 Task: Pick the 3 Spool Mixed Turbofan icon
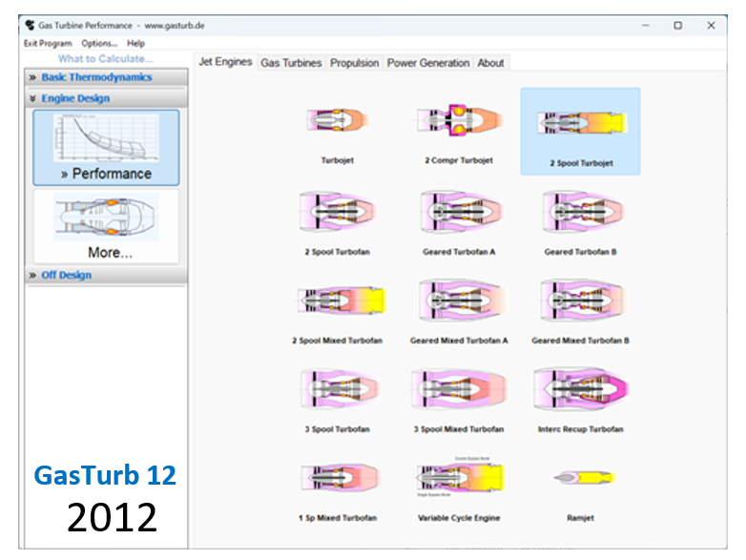[460, 388]
